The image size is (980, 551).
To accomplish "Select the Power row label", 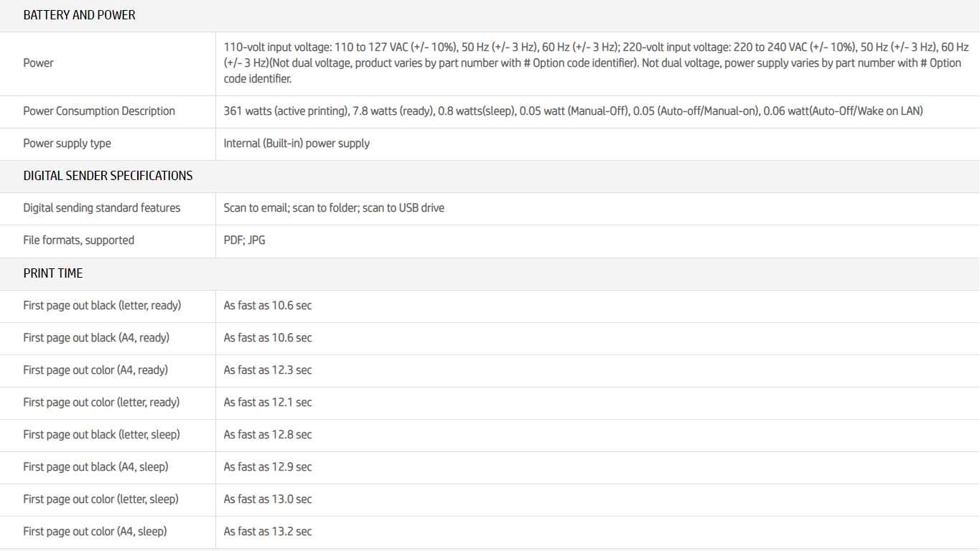I will 38,63.
